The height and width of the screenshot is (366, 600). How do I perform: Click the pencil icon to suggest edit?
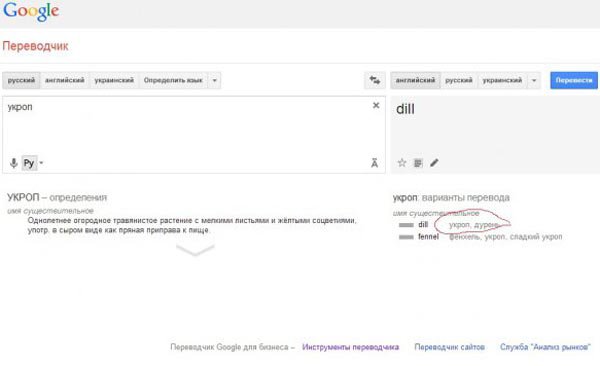pyautogui.click(x=434, y=163)
